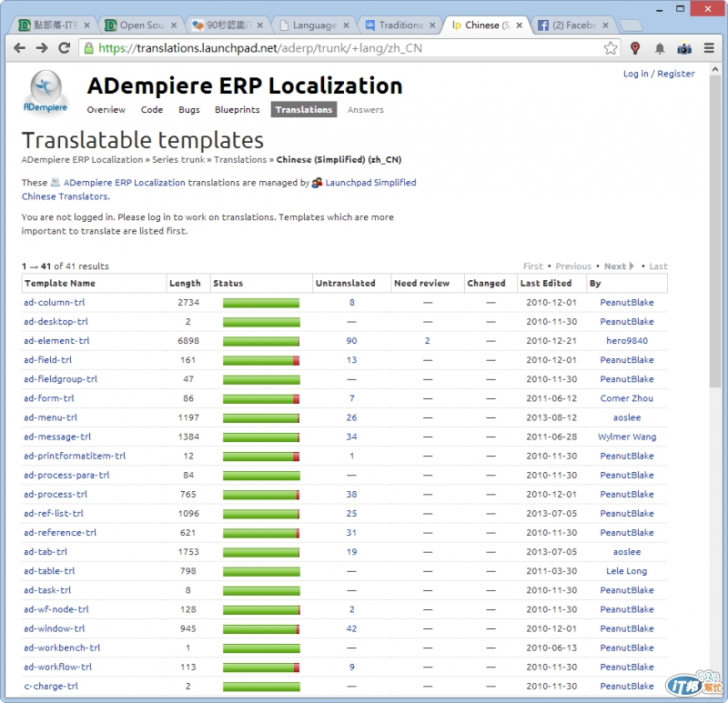Reload the current page
Screen dimensions: 728x703
coord(64,48)
